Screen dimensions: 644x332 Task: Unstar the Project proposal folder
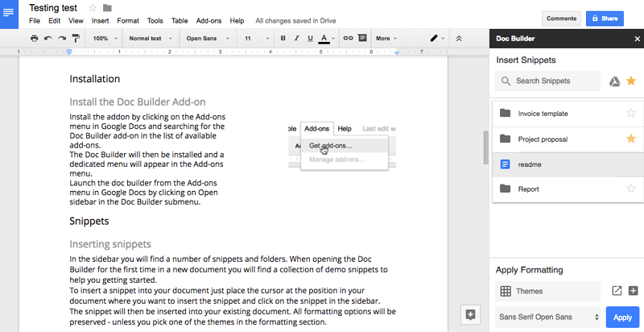click(x=631, y=139)
